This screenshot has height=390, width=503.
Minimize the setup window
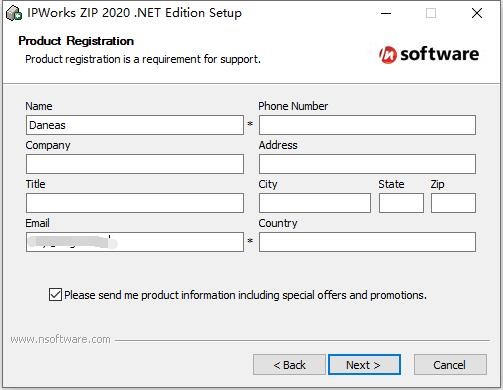[386, 13]
